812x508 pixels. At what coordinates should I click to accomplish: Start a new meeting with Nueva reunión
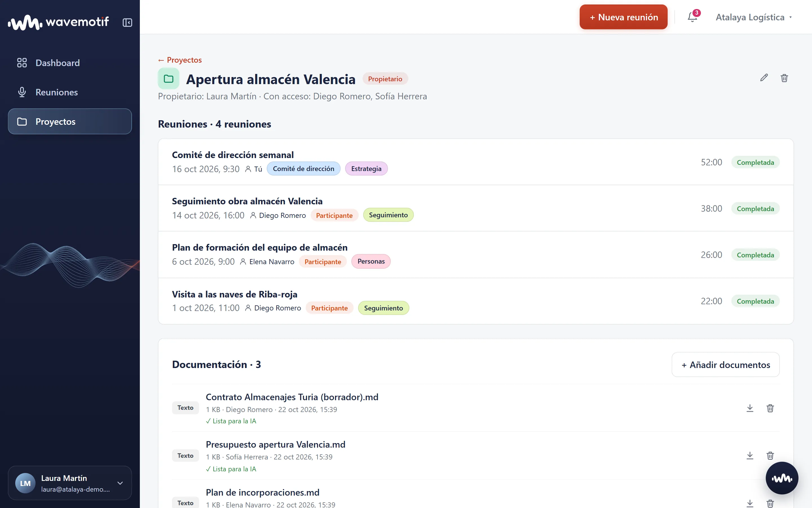click(x=623, y=17)
